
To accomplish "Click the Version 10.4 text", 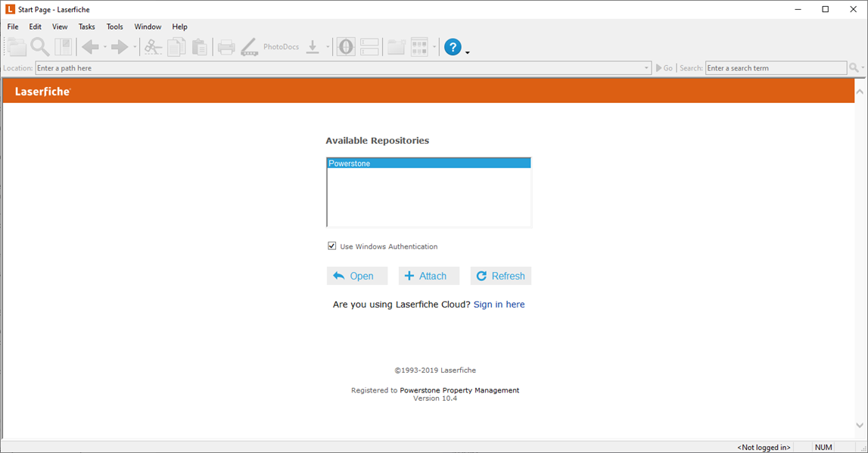I will pyautogui.click(x=435, y=398).
